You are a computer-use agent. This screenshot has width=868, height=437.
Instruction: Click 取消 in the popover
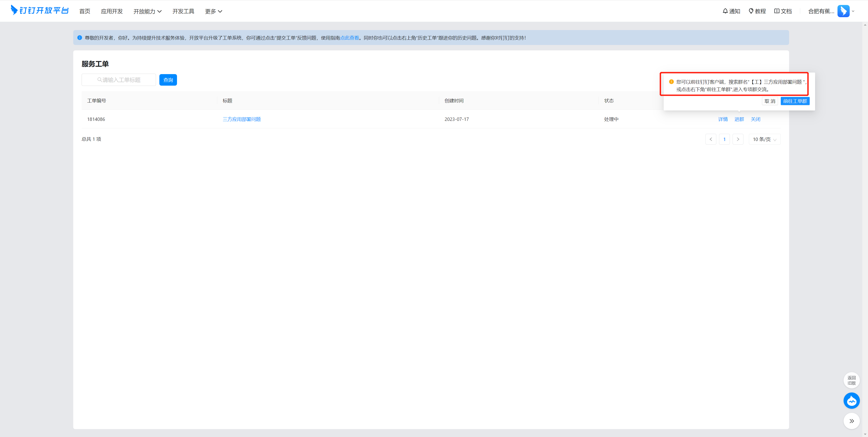770,101
